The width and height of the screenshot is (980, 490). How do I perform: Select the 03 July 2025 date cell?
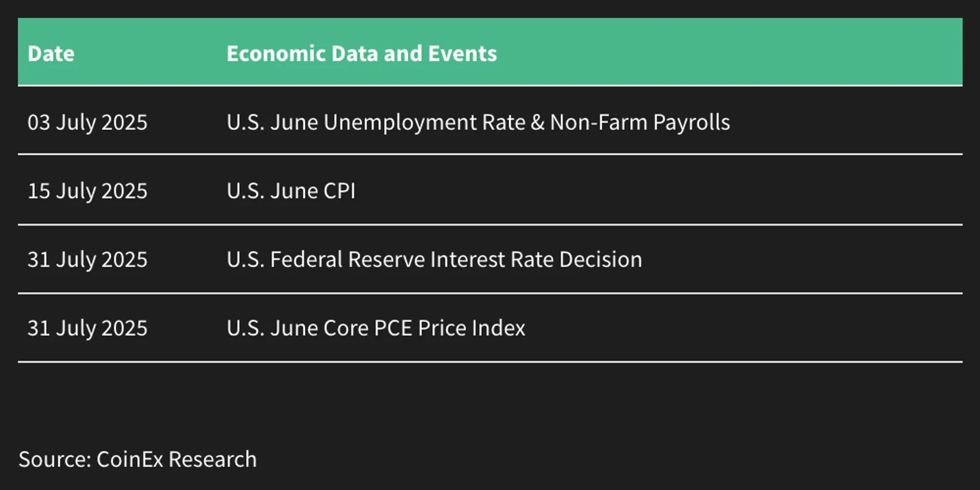point(88,123)
